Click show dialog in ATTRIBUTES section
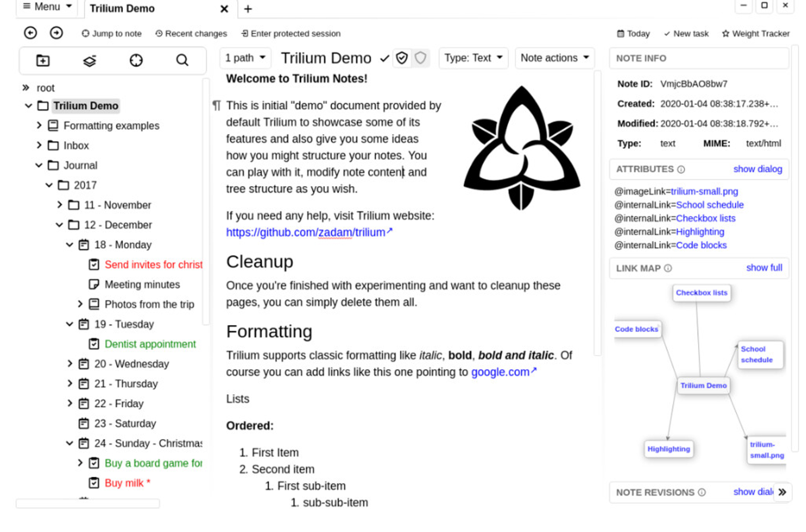Image resolution: width=806 pixels, height=532 pixels. (x=758, y=169)
